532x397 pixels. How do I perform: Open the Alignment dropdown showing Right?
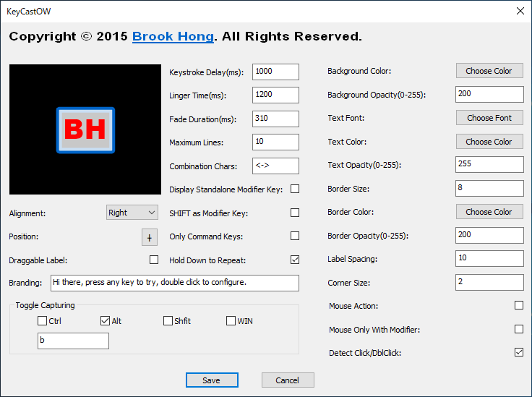click(x=132, y=213)
